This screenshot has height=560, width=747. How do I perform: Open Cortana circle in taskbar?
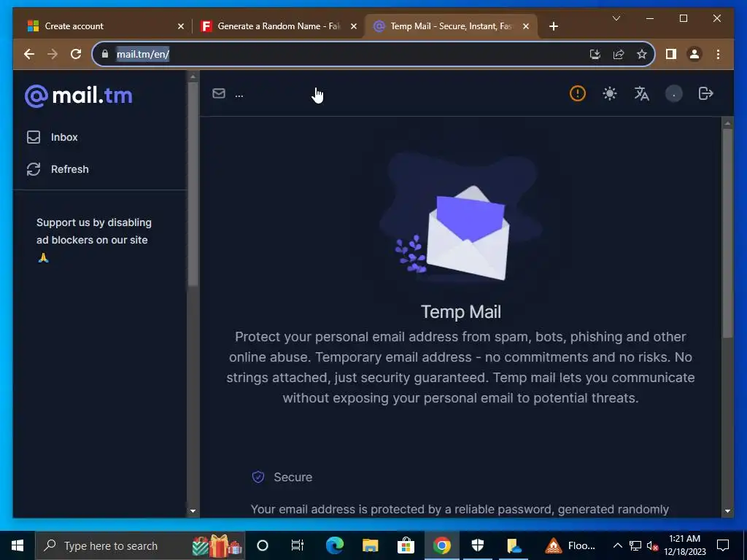[263, 545]
